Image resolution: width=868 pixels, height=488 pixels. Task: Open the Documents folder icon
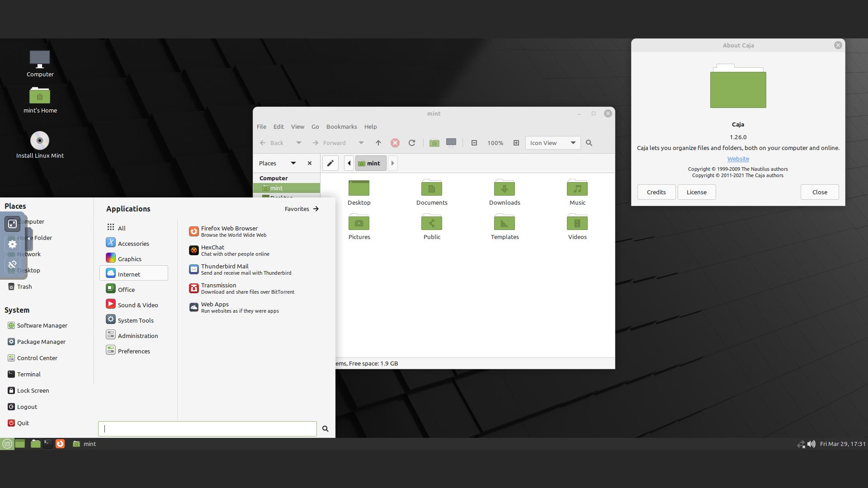click(432, 192)
